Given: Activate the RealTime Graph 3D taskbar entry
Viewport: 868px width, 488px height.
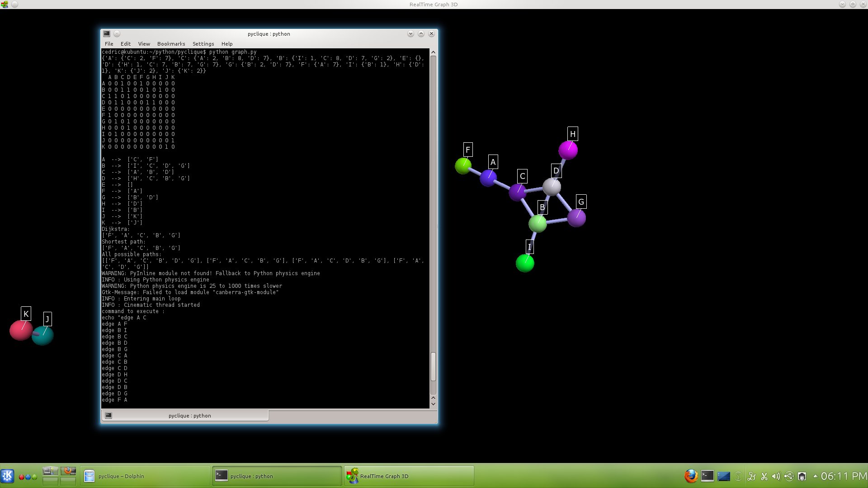Looking at the screenshot, I should (409, 476).
